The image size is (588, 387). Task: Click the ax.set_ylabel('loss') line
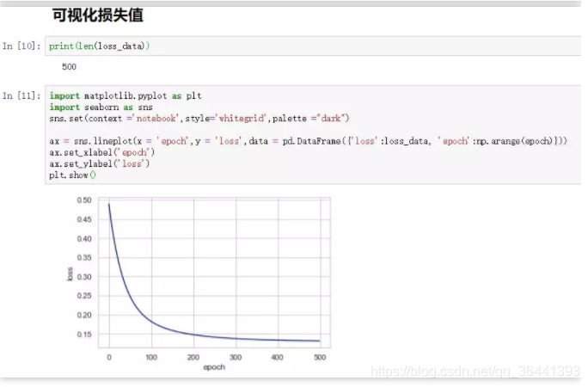click(x=100, y=164)
